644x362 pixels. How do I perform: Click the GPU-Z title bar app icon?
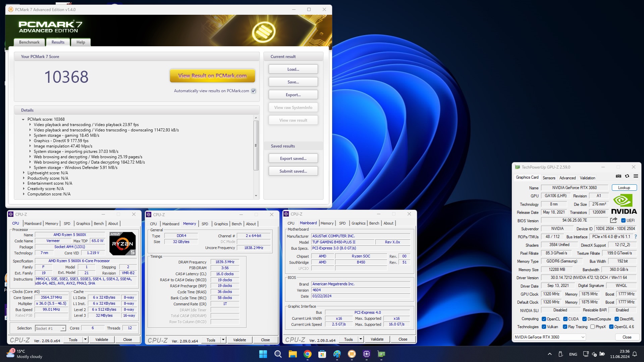pos(518,167)
